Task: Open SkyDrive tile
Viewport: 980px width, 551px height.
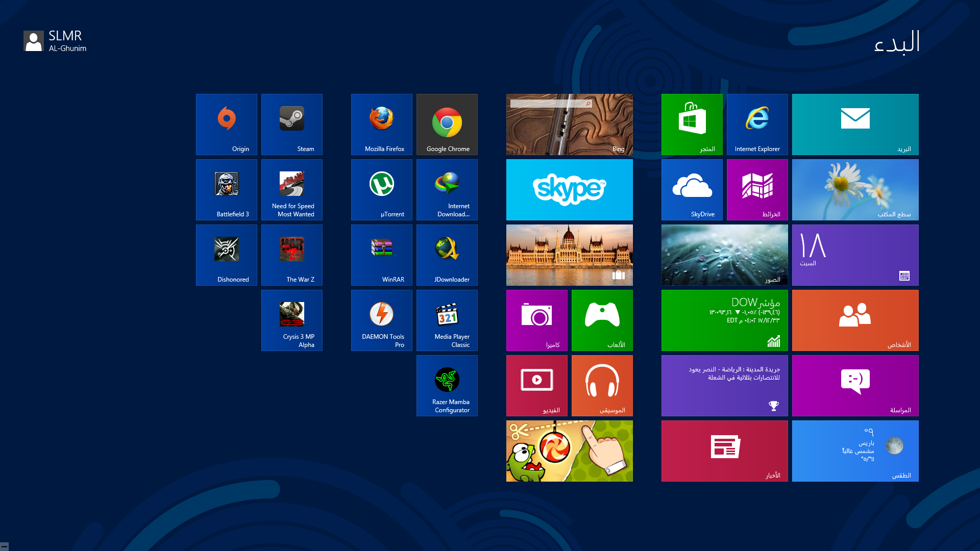Action: pyautogui.click(x=692, y=189)
